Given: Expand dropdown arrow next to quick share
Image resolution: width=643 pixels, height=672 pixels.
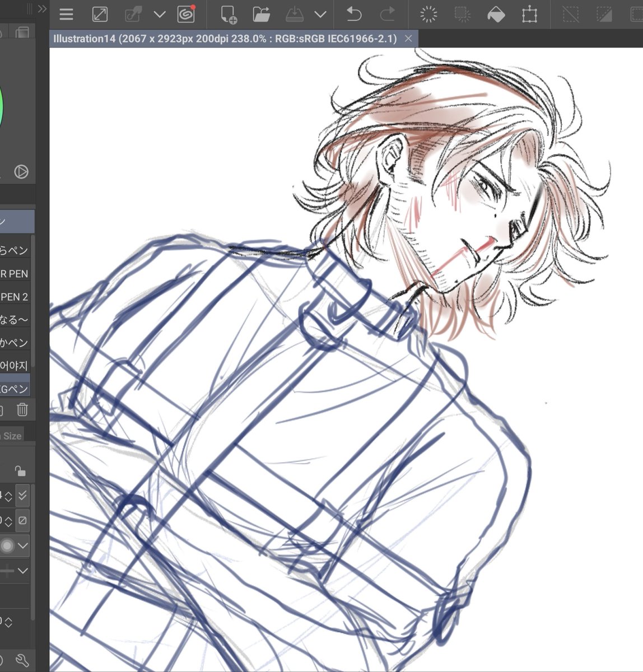Looking at the screenshot, I should tap(160, 15).
